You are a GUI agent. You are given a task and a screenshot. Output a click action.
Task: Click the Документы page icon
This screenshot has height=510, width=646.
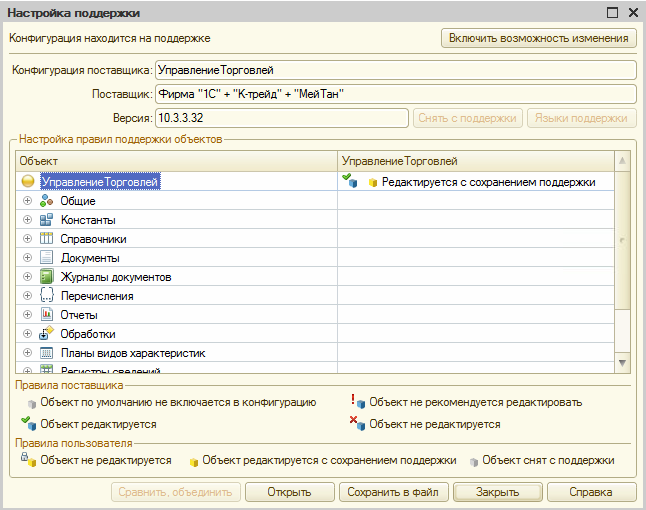46,257
